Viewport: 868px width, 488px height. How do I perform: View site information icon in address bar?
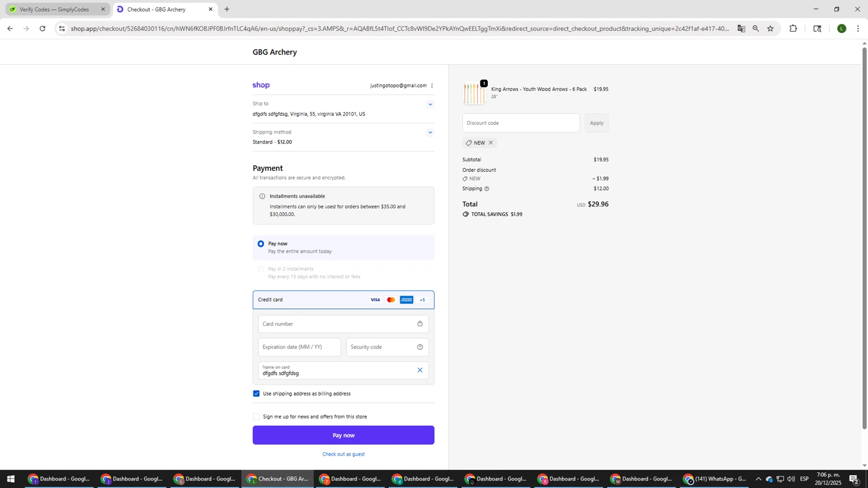[62, 28]
